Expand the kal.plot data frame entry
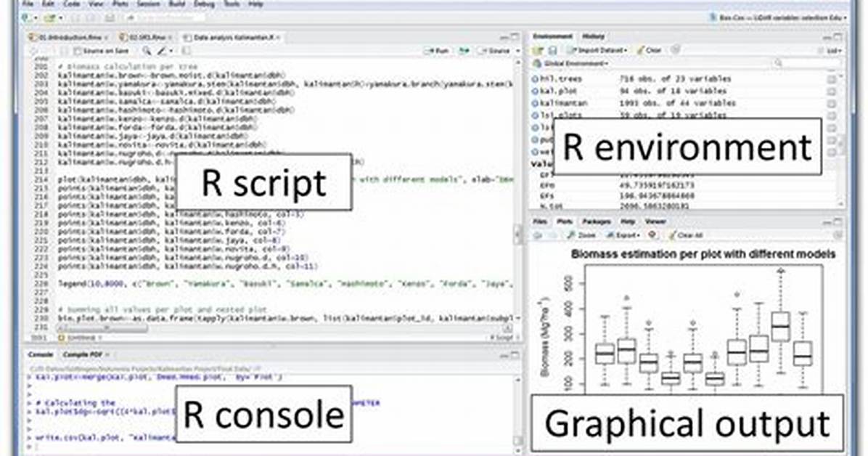The image size is (868, 456). (536, 91)
